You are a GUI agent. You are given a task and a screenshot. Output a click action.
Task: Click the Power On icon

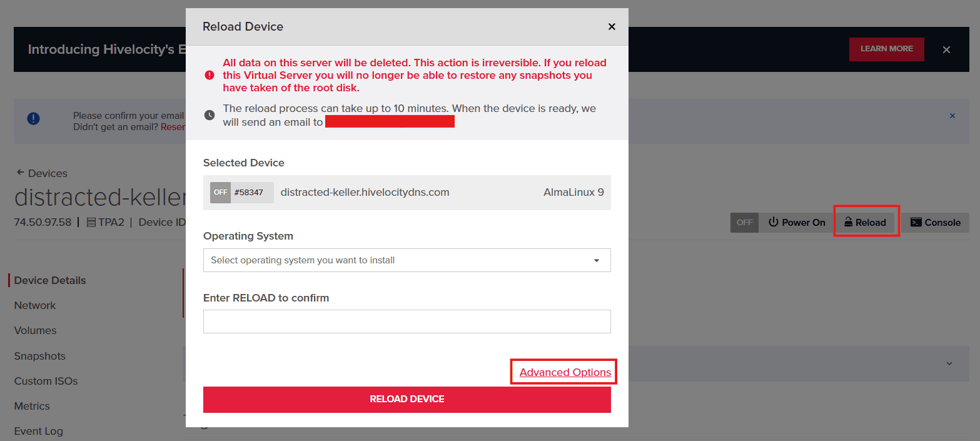775,222
